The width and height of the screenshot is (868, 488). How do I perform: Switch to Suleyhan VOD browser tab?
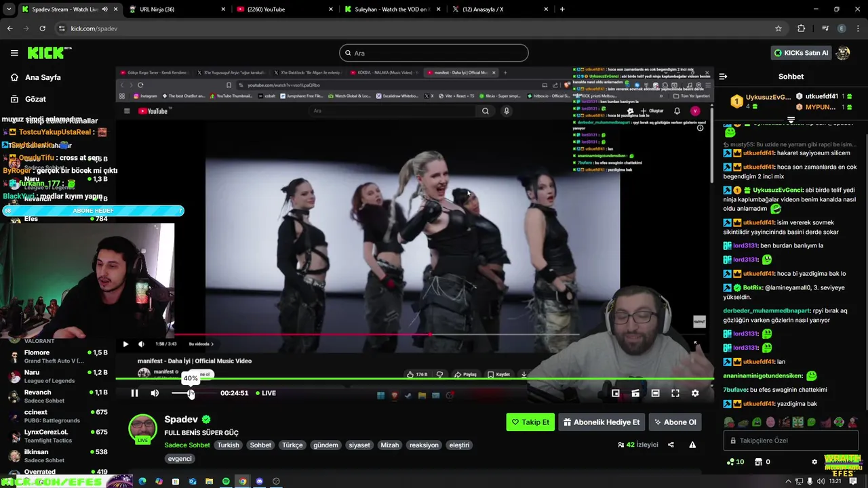coord(392,9)
